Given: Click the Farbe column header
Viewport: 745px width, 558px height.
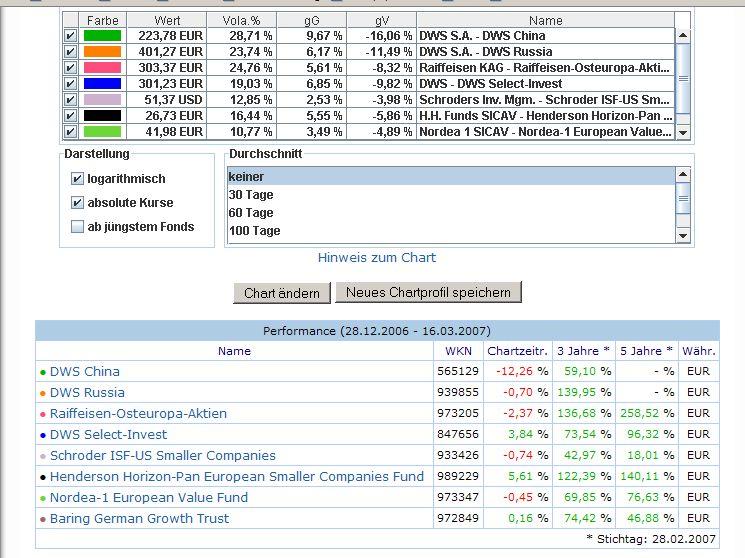Looking at the screenshot, I should (103, 20).
